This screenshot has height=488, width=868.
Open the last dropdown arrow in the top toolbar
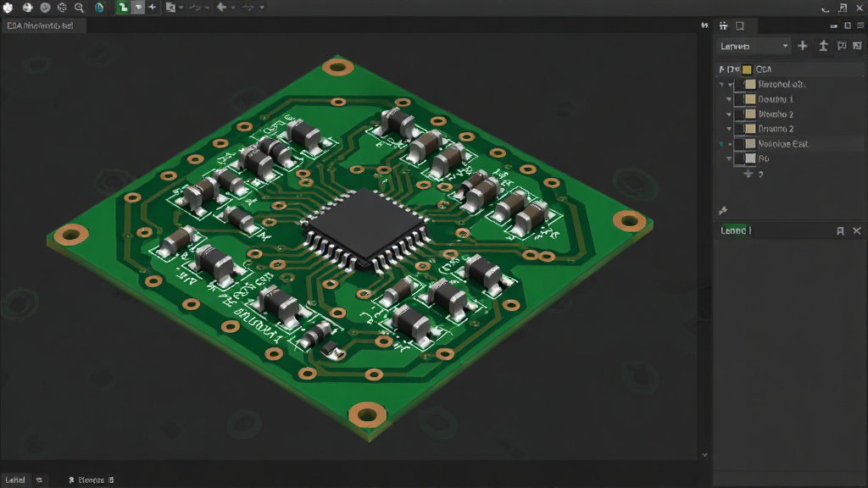(262, 8)
